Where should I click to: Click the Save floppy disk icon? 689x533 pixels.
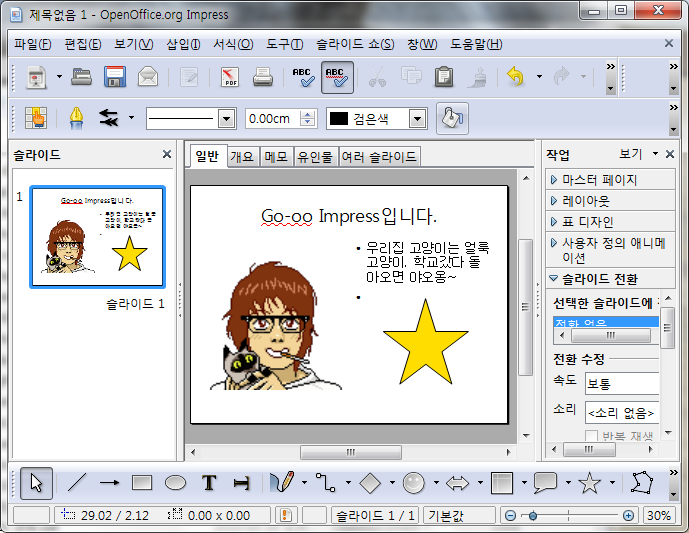pos(115,77)
